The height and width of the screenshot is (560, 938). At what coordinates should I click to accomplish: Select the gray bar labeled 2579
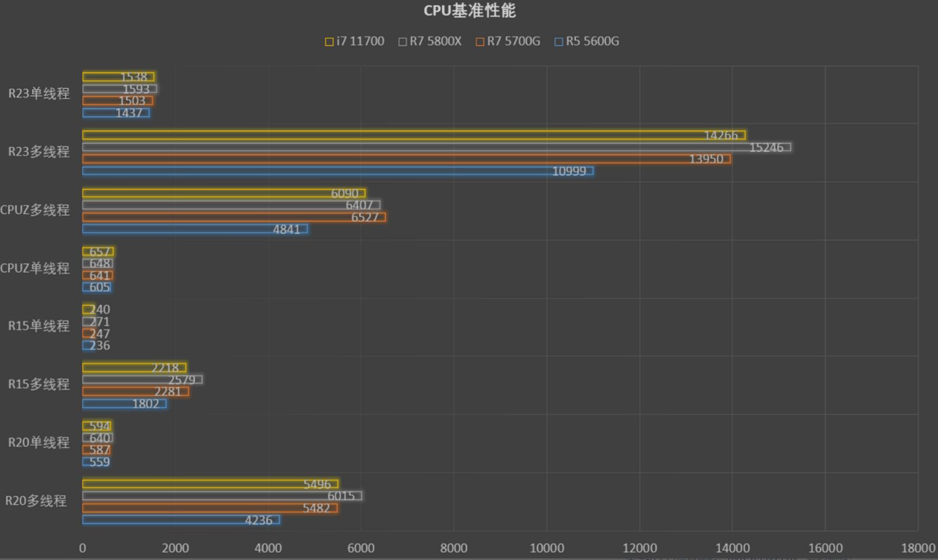142,379
